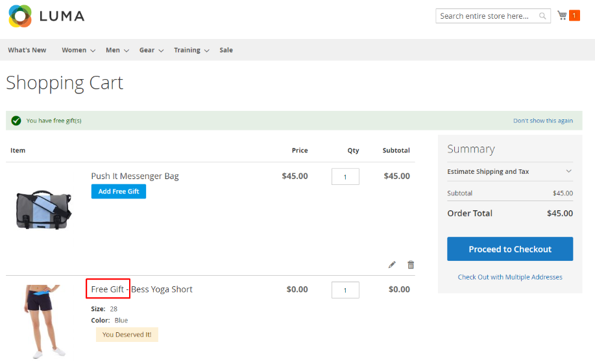Expand the Men menu dropdown
Screen dimensions: 595x364
(117, 50)
